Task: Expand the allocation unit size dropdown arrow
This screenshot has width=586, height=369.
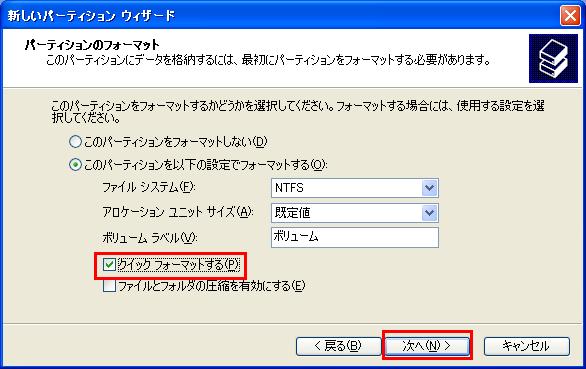Action: (429, 213)
